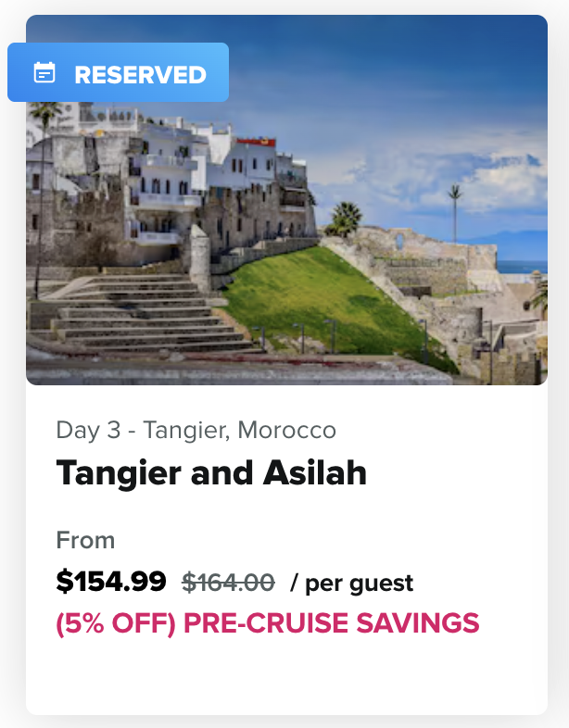Click the "Day 3 - Tangier, Morocco" subtitle
The width and height of the screenshot is (569, 728).
(196, 430)
